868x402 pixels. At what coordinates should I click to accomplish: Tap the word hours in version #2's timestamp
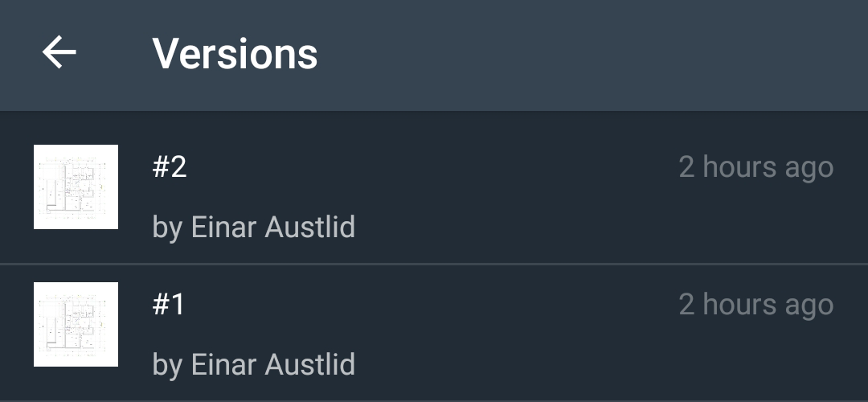pos(739,167)
